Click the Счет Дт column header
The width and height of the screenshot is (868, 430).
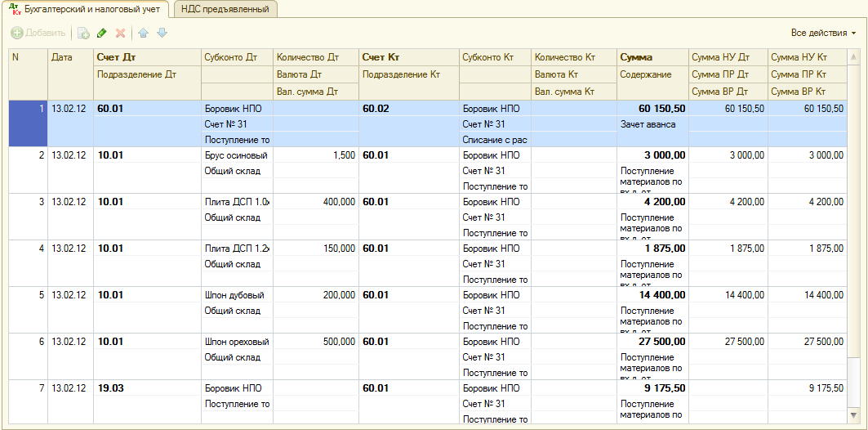(147, 57)
